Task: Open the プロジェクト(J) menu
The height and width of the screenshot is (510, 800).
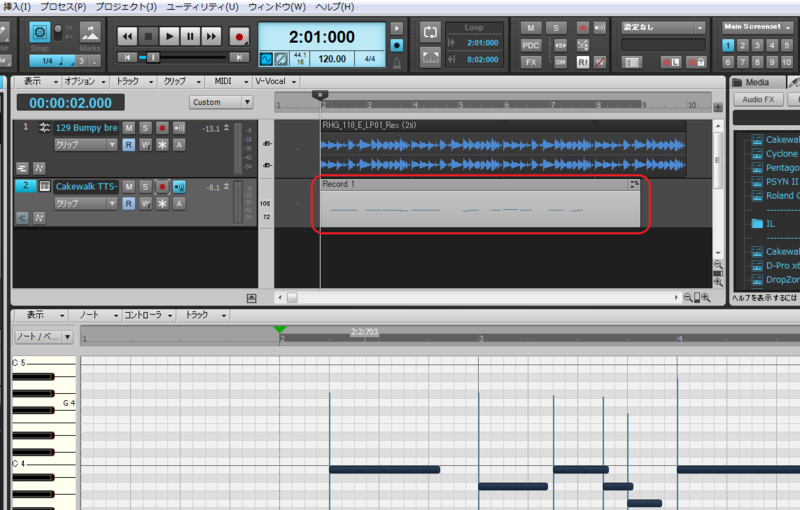Action: [x=126, y=7]
